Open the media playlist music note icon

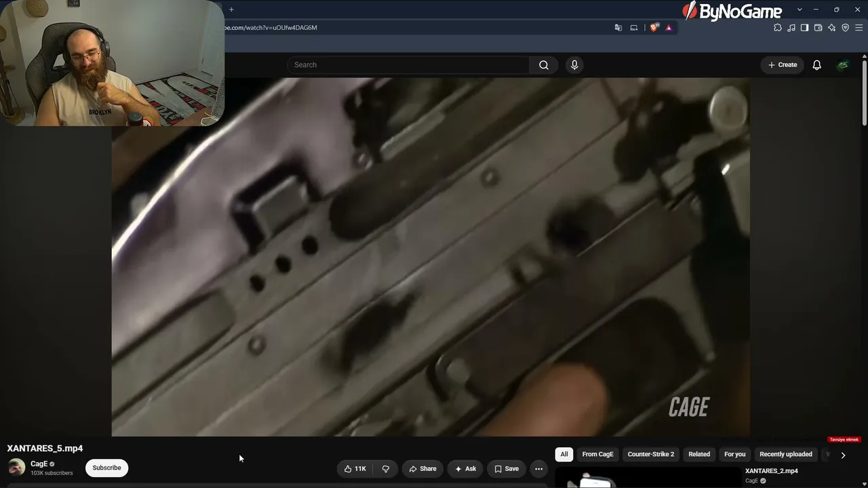[791, 28]
